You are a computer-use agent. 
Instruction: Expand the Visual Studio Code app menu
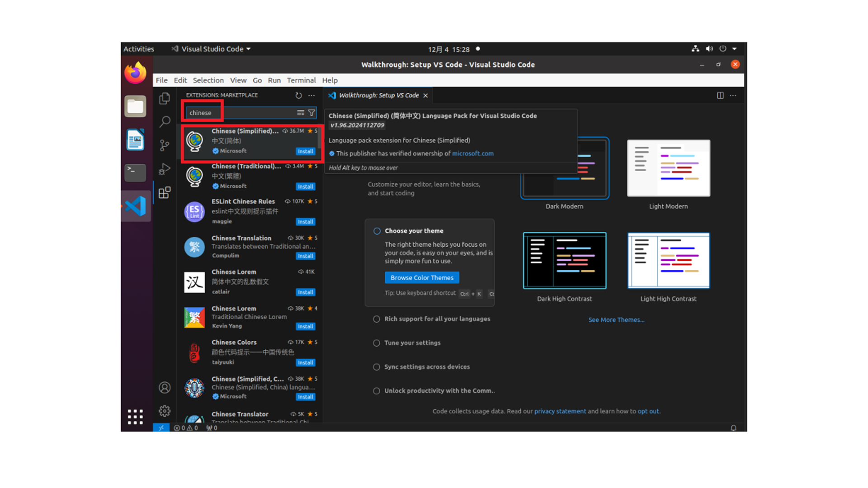pyautogui.click(x=212, y=49)
